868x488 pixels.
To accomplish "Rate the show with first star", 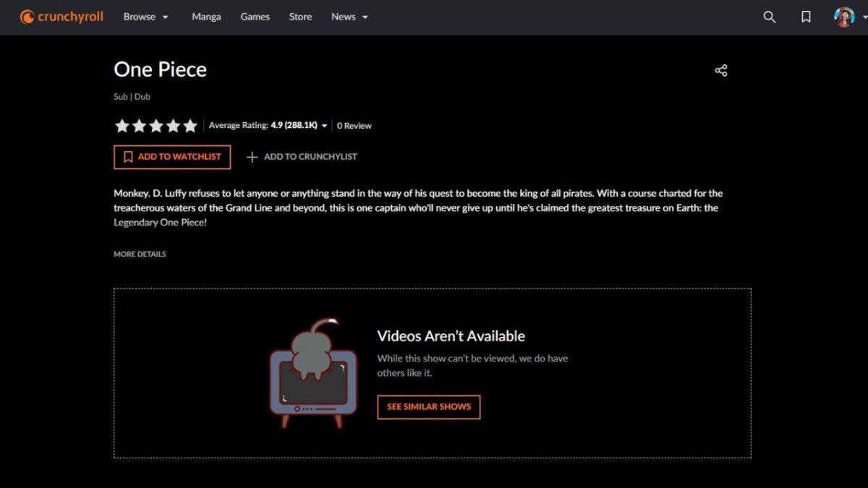I will (x=122, y=126).
